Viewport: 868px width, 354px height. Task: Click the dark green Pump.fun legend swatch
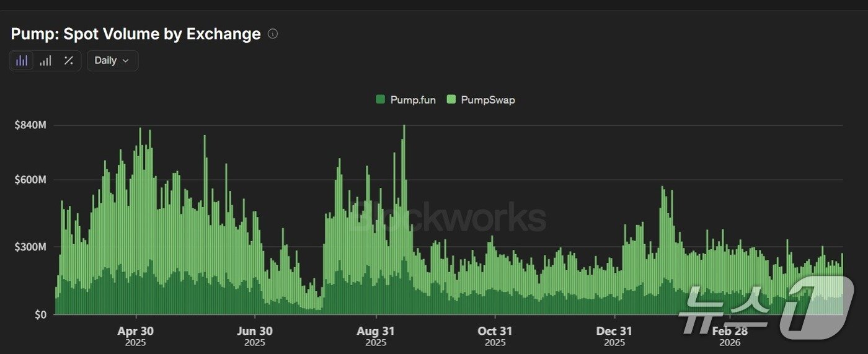click(381, 100)
